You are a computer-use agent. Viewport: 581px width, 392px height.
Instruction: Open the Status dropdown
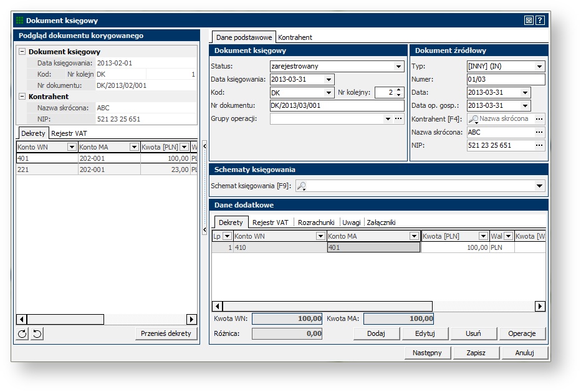pyautogui.click(x=398, y=66)
